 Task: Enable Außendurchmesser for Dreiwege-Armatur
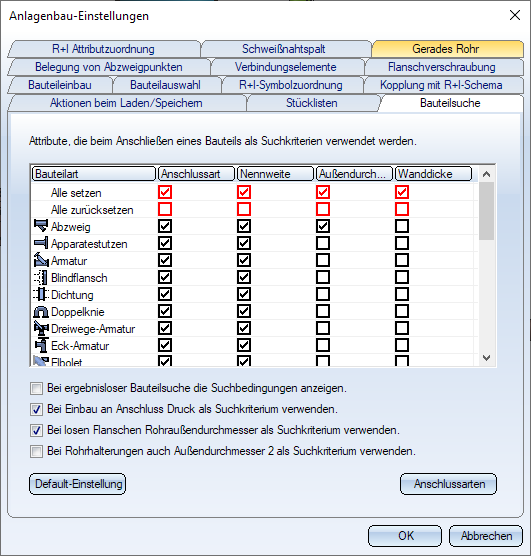[x=323, y=328]
